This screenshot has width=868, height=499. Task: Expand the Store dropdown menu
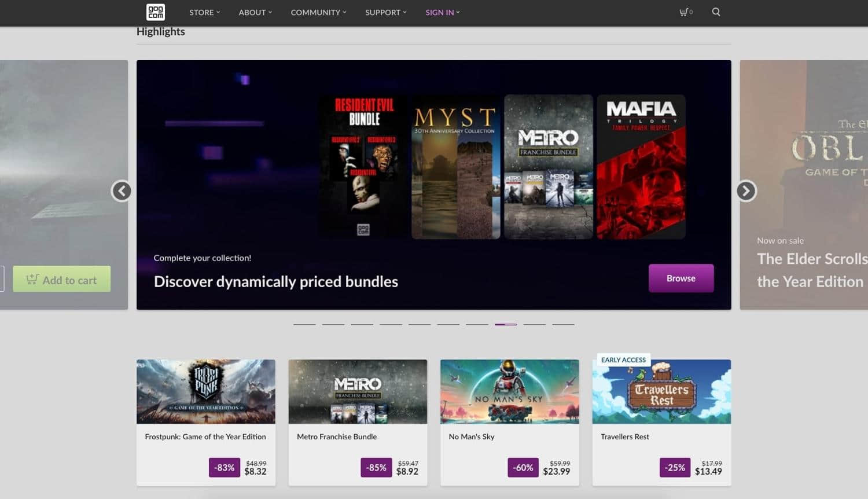pyautogui.click(x=204, y=12)
